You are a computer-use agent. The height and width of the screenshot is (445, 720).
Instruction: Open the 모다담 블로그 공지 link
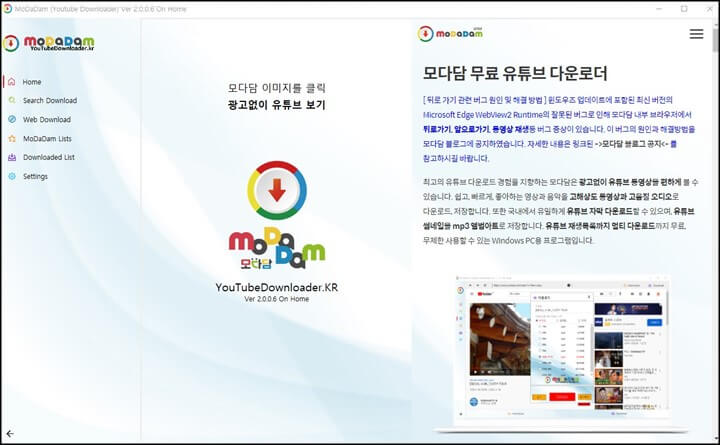click(632, 144)
